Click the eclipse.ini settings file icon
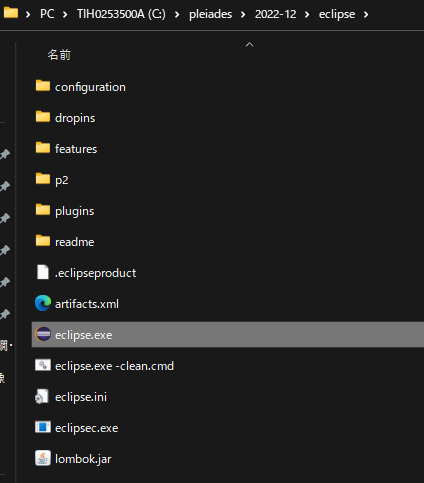The image size is (424, 483). 42,396
